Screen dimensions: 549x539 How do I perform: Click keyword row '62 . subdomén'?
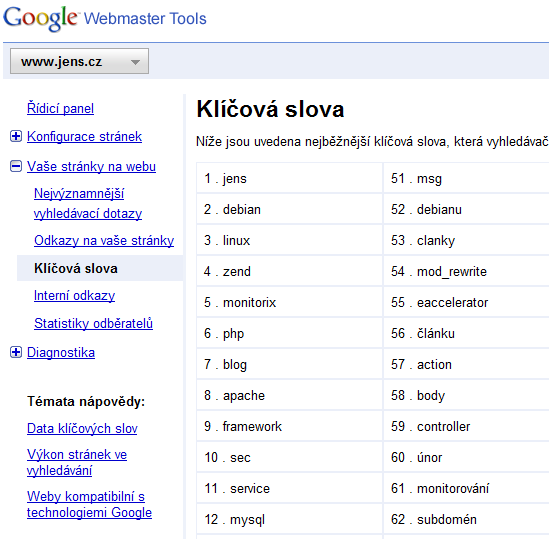pos(466,519)
